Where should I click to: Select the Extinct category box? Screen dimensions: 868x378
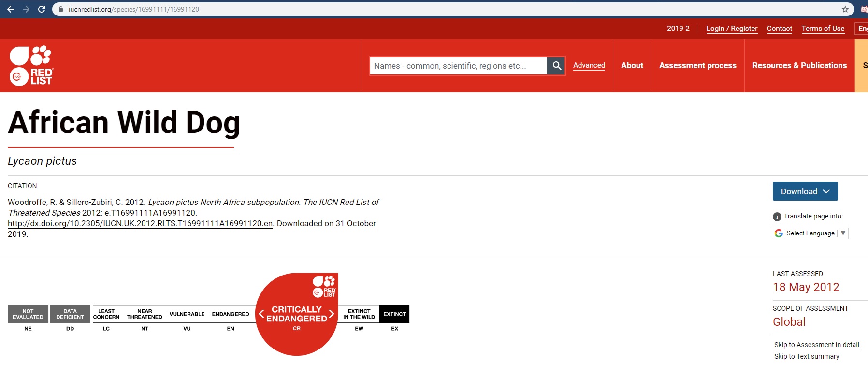click(394, 314)
